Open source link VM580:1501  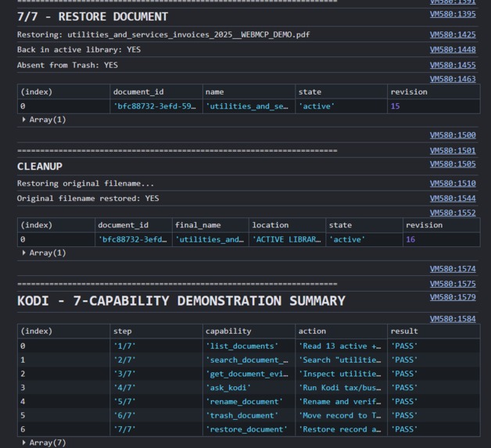[x=453, y=151]
